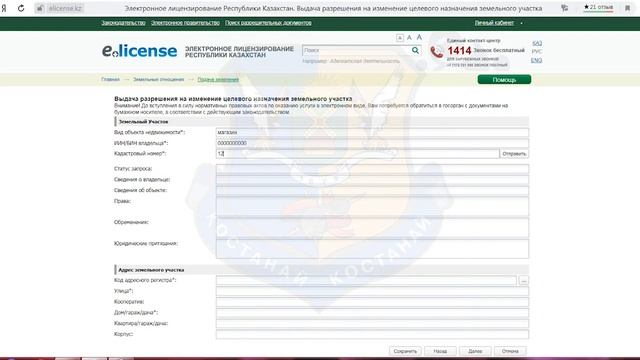Open the Законодательство link

point(123,23)
